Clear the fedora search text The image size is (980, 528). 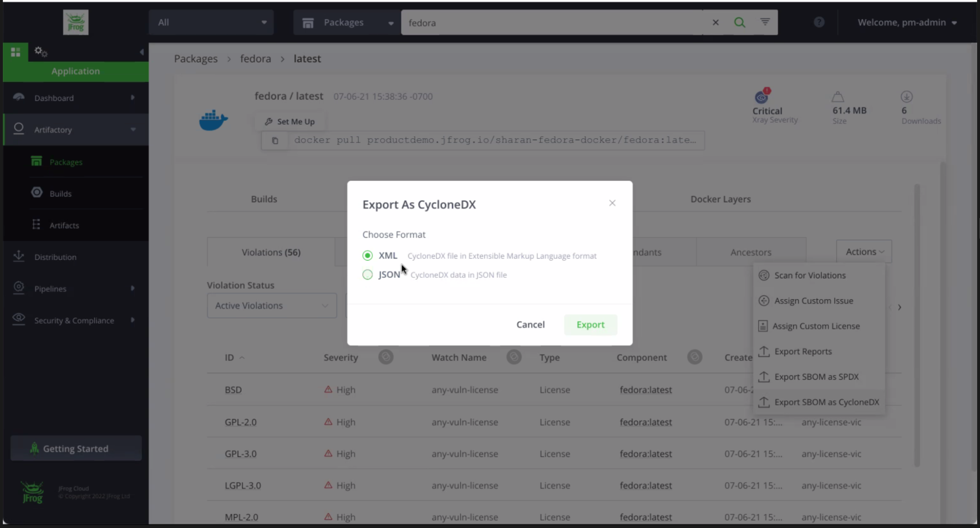coord(715,23)
